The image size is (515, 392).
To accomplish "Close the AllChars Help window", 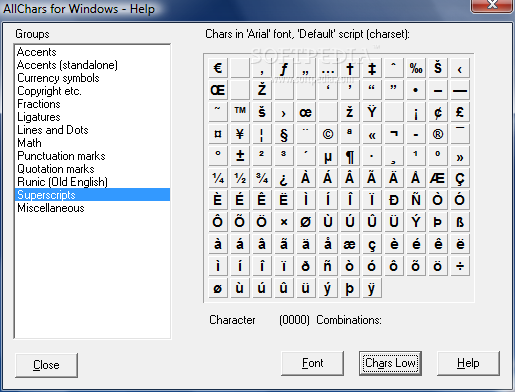I will 492,5.
